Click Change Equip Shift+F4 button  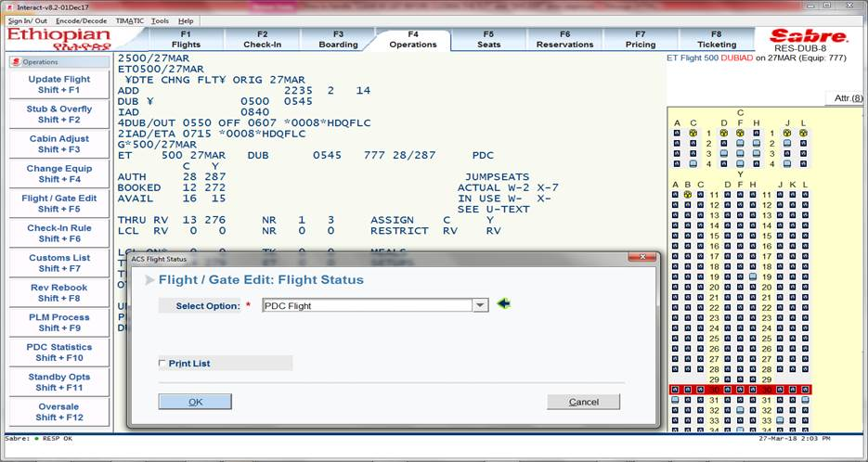(59, 173)
